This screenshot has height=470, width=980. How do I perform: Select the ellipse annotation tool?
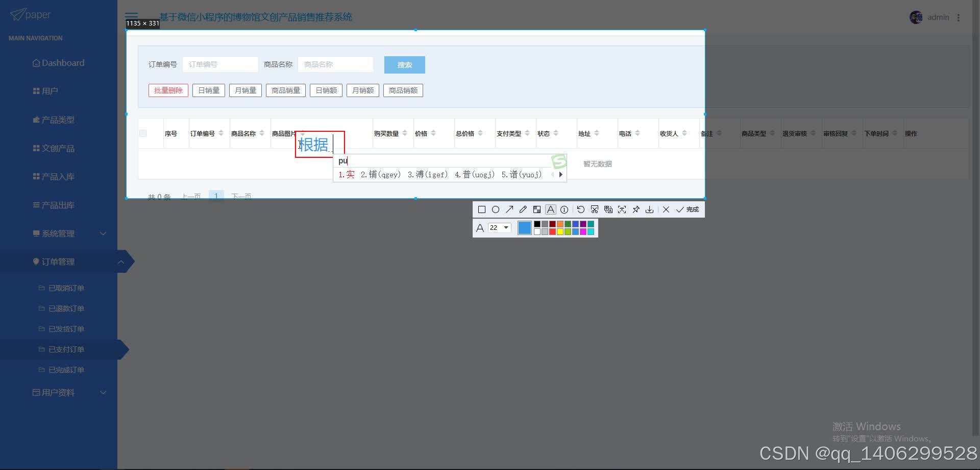(x=495, y=209)
